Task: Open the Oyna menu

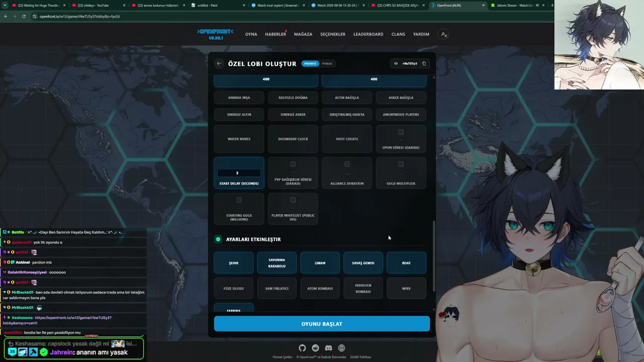Action: pos(251,34)
